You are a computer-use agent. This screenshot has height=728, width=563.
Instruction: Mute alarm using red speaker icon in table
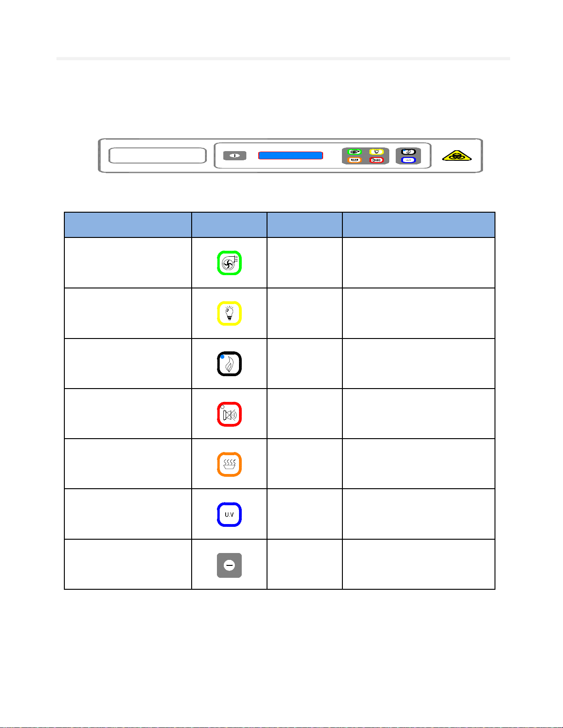229,414
